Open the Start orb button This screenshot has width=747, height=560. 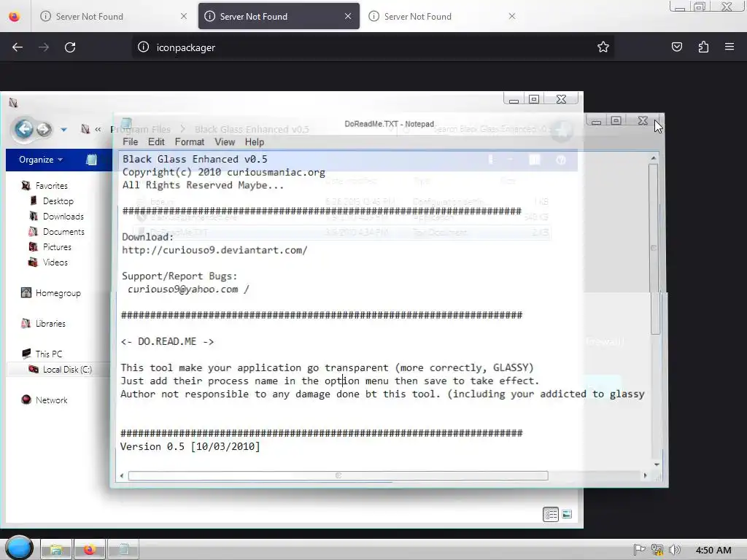tap(19, 548)
